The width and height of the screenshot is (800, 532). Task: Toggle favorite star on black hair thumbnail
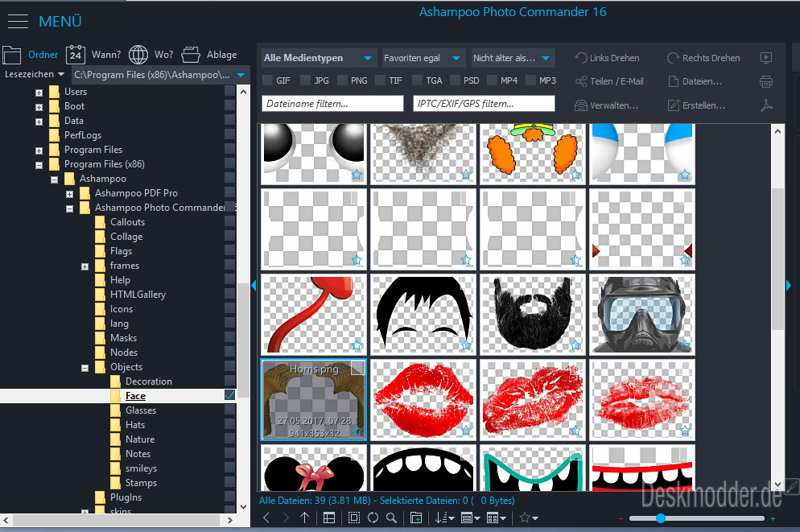pos(466,345)
